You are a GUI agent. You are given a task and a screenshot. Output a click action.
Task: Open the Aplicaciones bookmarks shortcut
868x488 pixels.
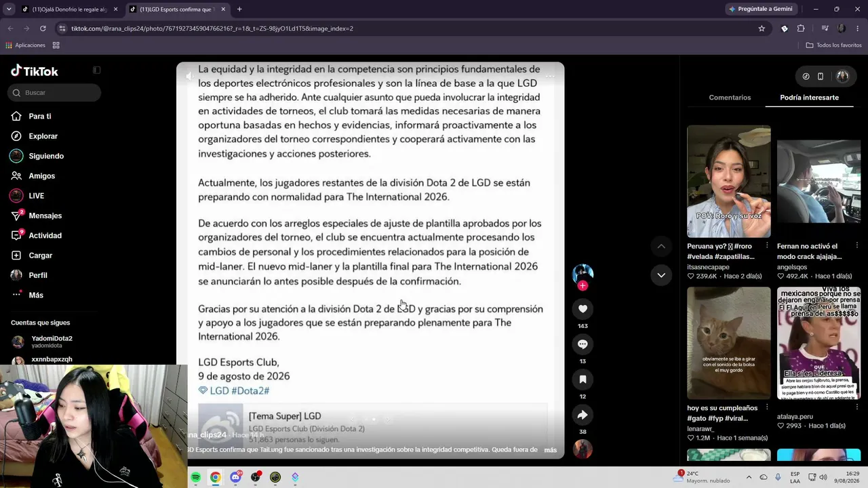coord(25,45)
